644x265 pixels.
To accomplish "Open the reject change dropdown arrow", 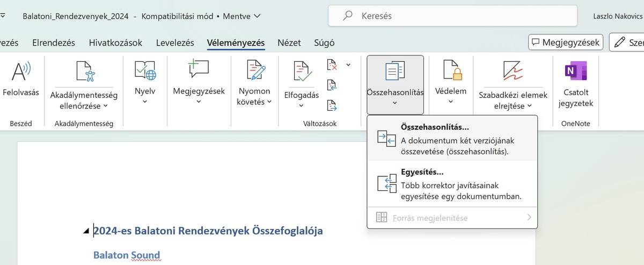I will click(348, 65).
